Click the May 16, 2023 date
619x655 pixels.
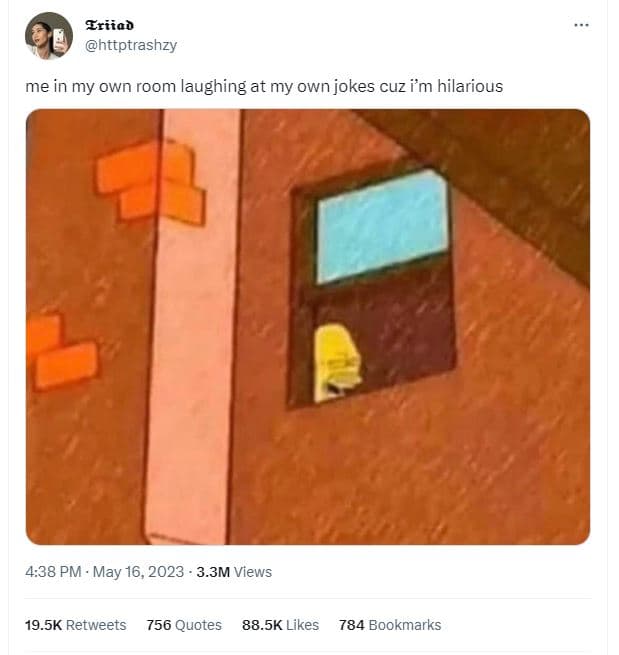(x=138, y=572)
